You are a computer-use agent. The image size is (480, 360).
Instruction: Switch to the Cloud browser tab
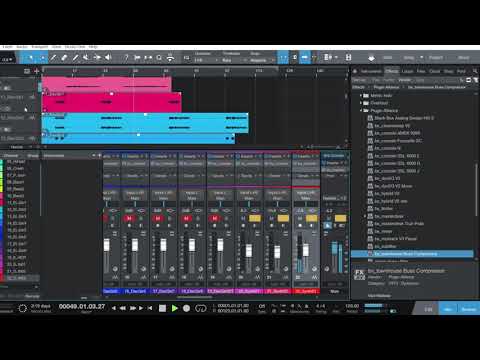[435, 71]
